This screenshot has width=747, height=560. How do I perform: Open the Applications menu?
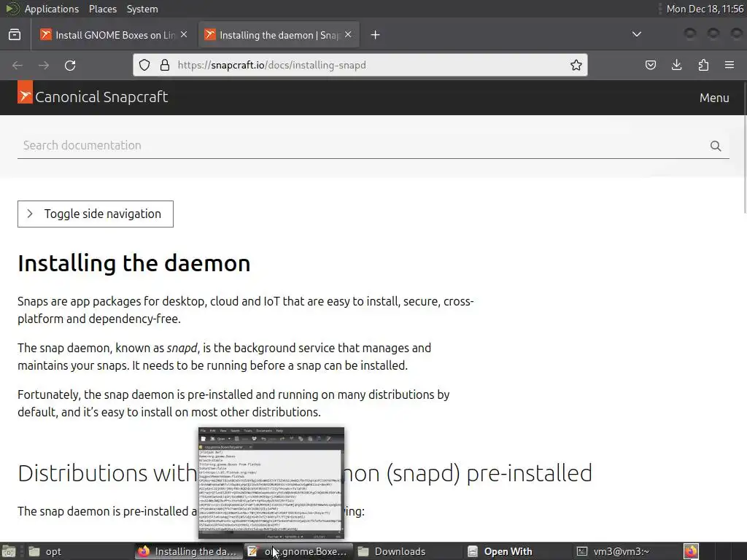pos(52,9)
